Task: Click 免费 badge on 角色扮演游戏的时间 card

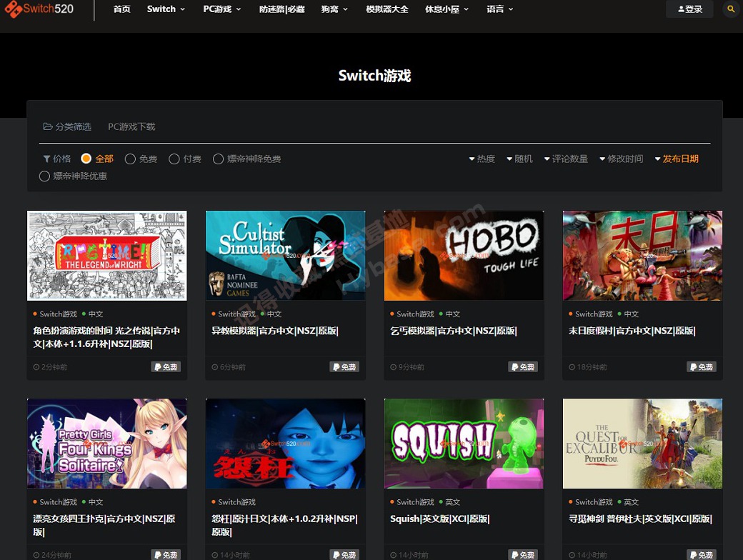Action: [x=166, y=366]
